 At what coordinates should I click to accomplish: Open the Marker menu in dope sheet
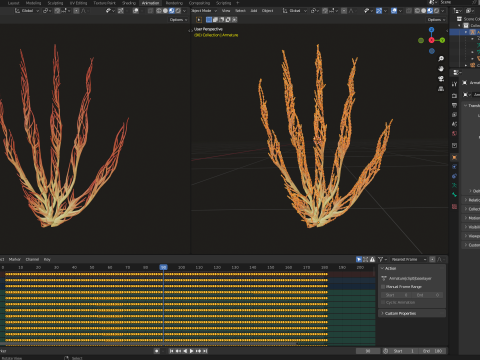click(15, 259)
